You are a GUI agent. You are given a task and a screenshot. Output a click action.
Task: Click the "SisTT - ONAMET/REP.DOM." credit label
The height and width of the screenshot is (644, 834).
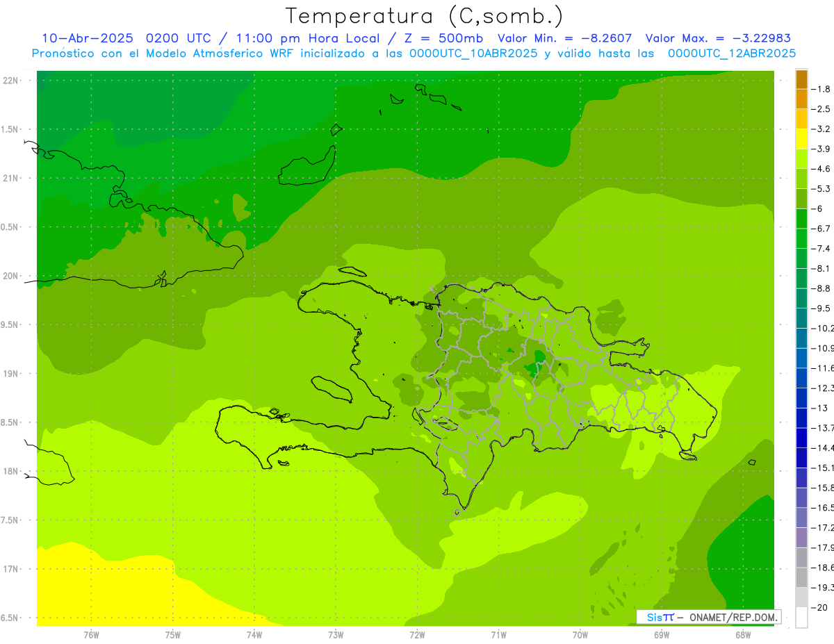click(x=709, y=617)
